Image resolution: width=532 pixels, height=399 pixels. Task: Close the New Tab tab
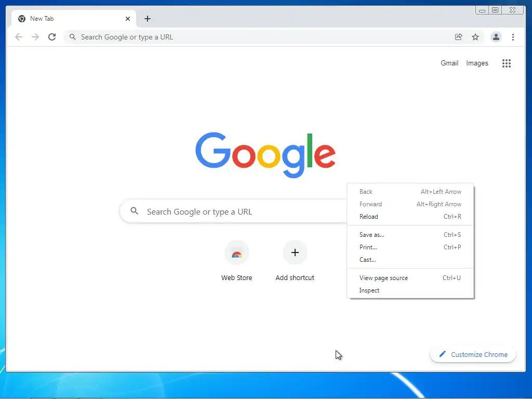tap(128, 19)
